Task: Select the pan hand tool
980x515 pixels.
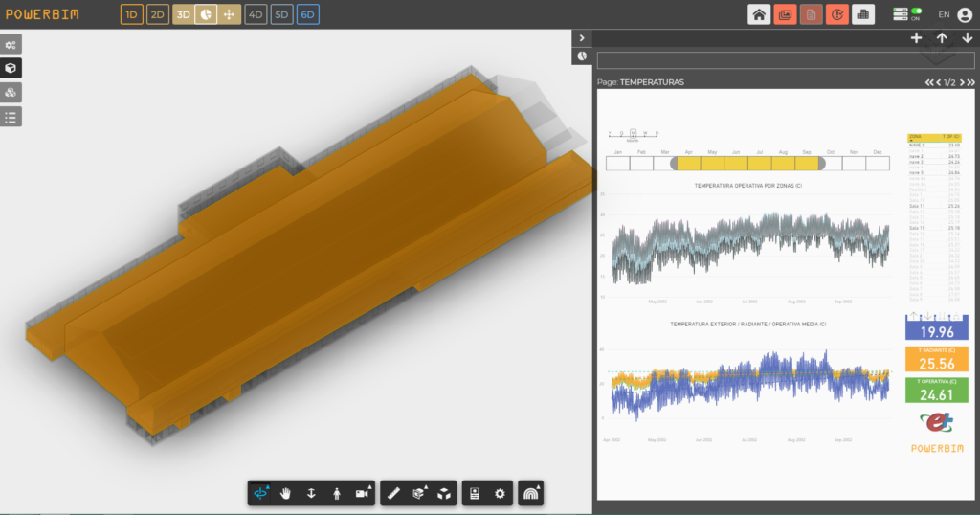Action: tap(285, 494)
